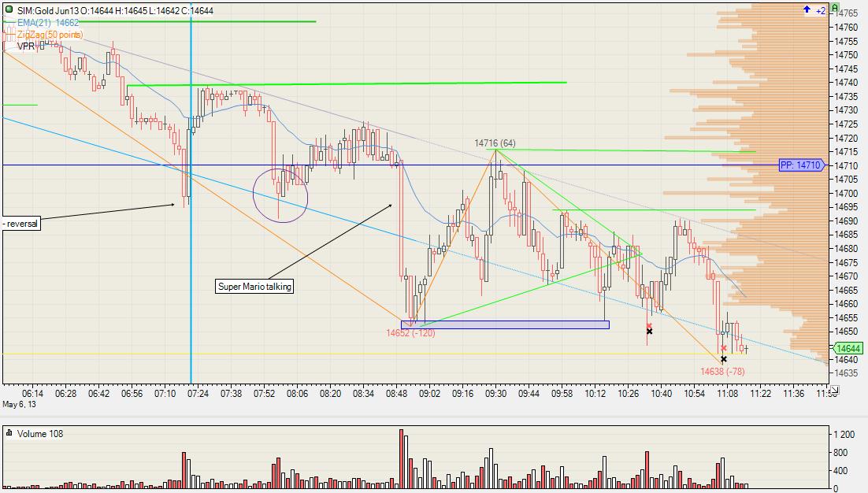The height and width of the screenshot is (493, 868).
Task: Select the '- reversal' text annotation box
Action: pyautogui.click(x=21, y=224)
